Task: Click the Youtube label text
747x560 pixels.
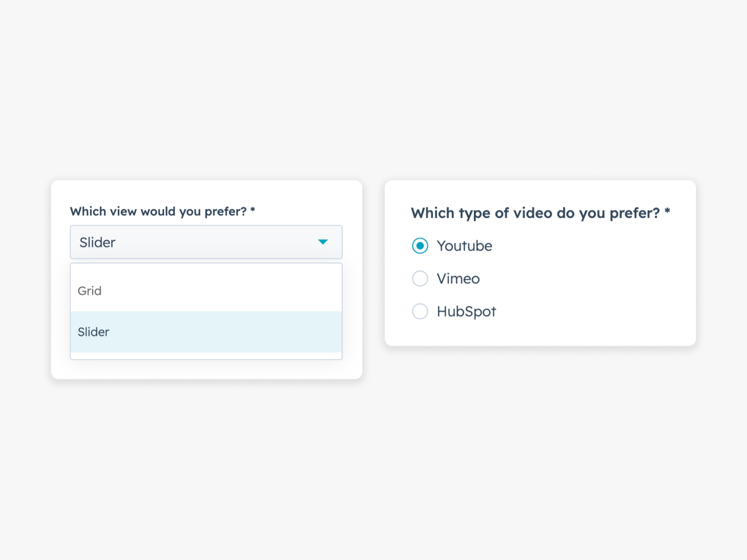Action: click(464, 246)
